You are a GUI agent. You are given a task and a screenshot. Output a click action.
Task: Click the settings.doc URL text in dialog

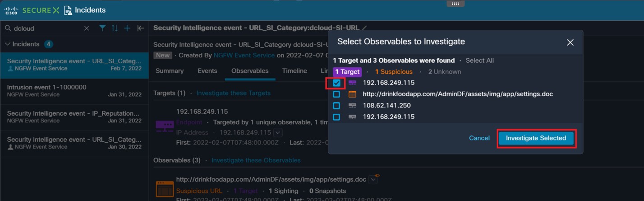click(x=458, y=94)
